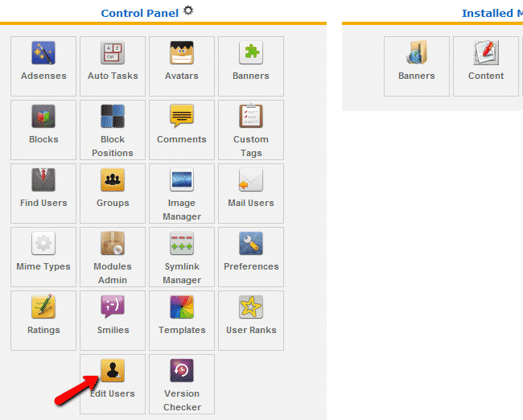The image size is (523, 420).
Task: Click the Control Panel heading link
Action: 139,14
